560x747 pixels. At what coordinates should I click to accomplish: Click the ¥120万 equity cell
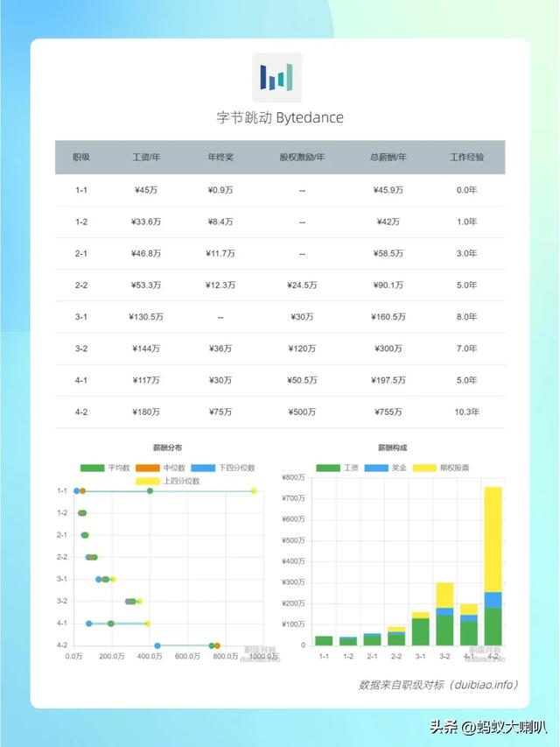pos(302,349)
